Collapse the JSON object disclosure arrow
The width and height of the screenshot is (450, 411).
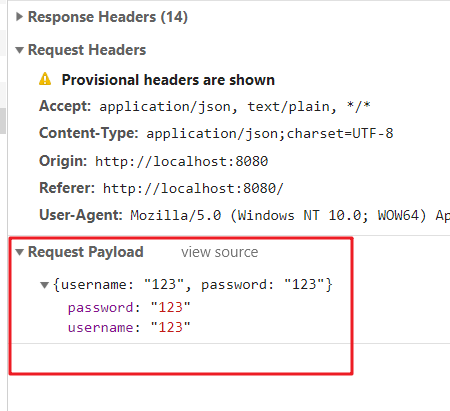tap(44, 285)
